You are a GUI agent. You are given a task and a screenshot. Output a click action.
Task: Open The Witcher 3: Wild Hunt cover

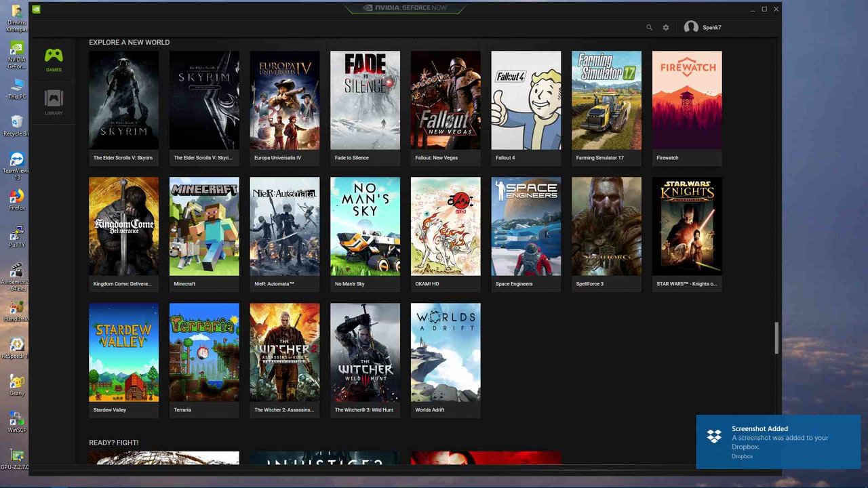365,352
